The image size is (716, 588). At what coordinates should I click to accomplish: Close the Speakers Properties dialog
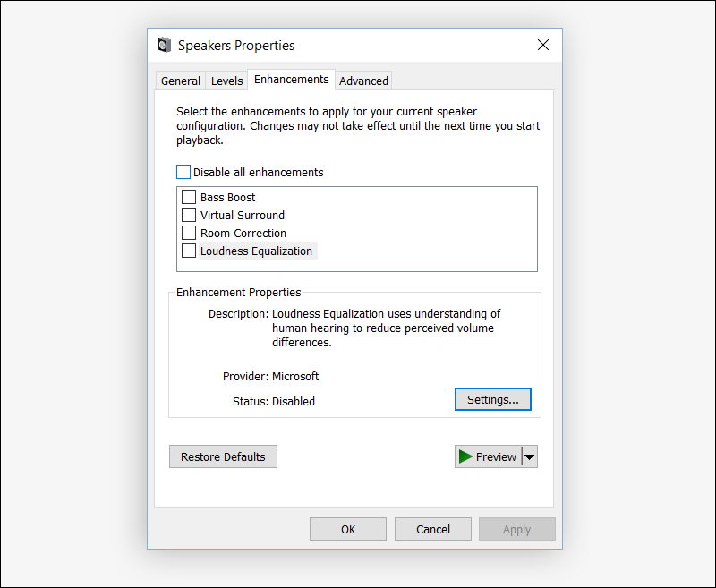[x=542, y=45]
